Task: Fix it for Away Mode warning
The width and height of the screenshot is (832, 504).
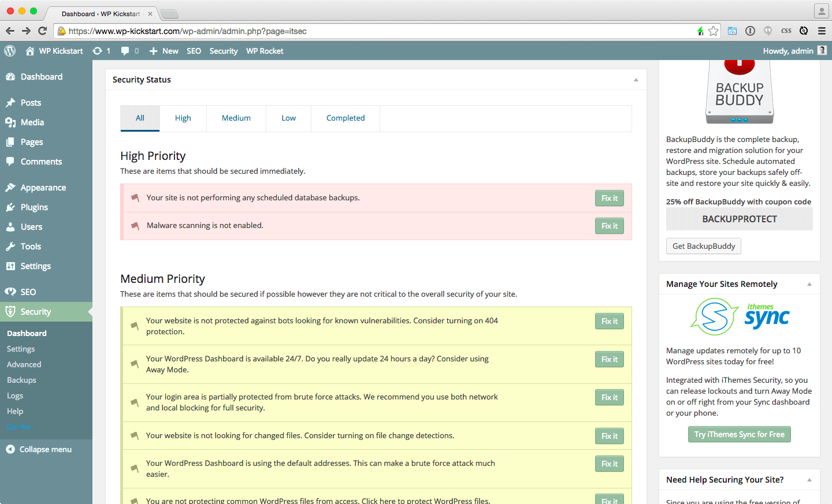Action: 610,359
